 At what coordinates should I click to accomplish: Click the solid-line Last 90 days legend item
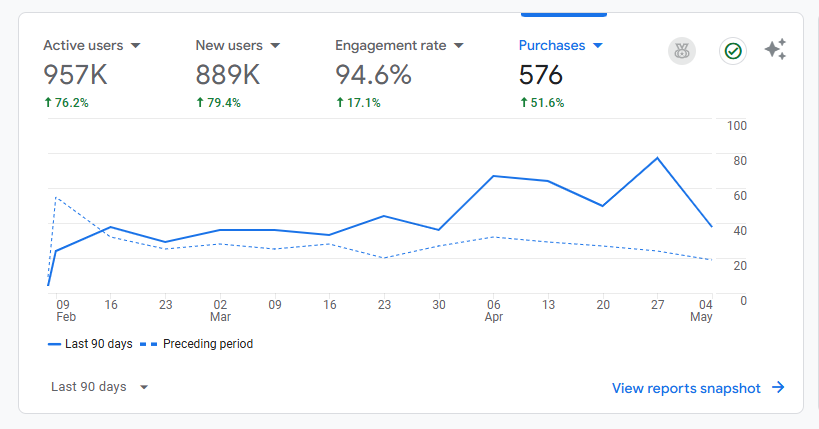tap(90, 344)
